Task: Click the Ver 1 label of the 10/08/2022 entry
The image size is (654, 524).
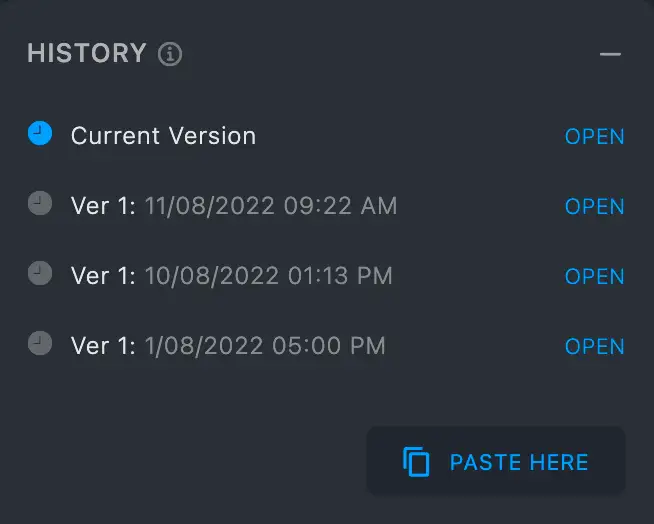Action: click(x=103, y=276)
